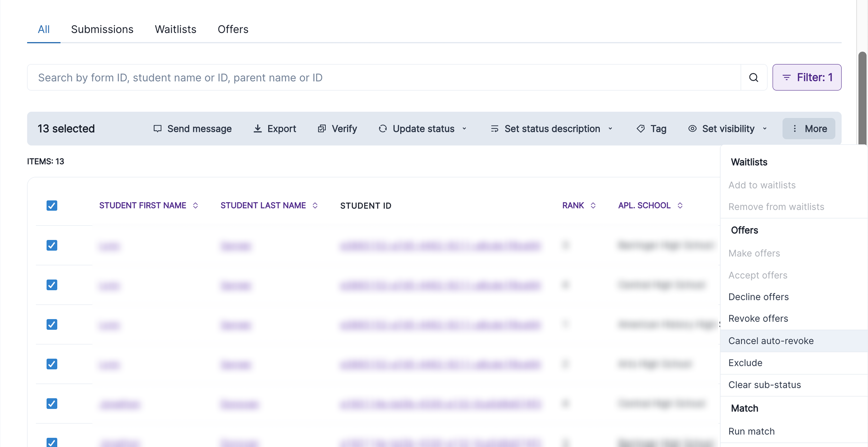Click the search magnifier icon
This screenshot has width=868, height=447.
(x=753, y=77)
